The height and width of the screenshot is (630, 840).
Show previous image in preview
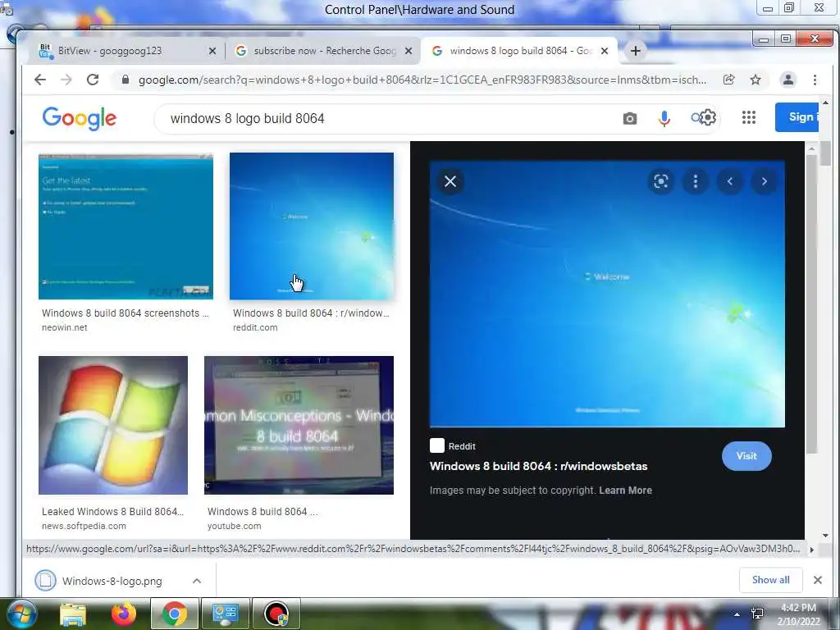[x=729, y=181]
